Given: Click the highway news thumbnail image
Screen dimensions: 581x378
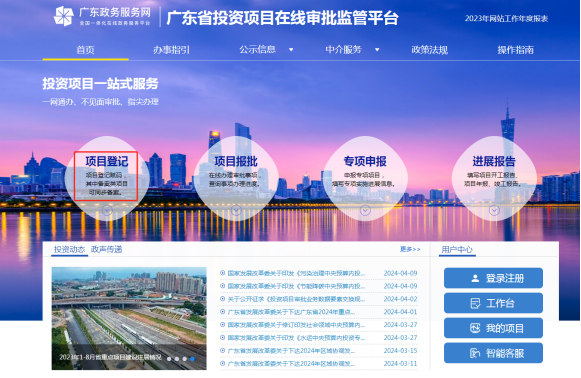Looking at the screenshot, I should pyautogui.click(x=129, y=318).
